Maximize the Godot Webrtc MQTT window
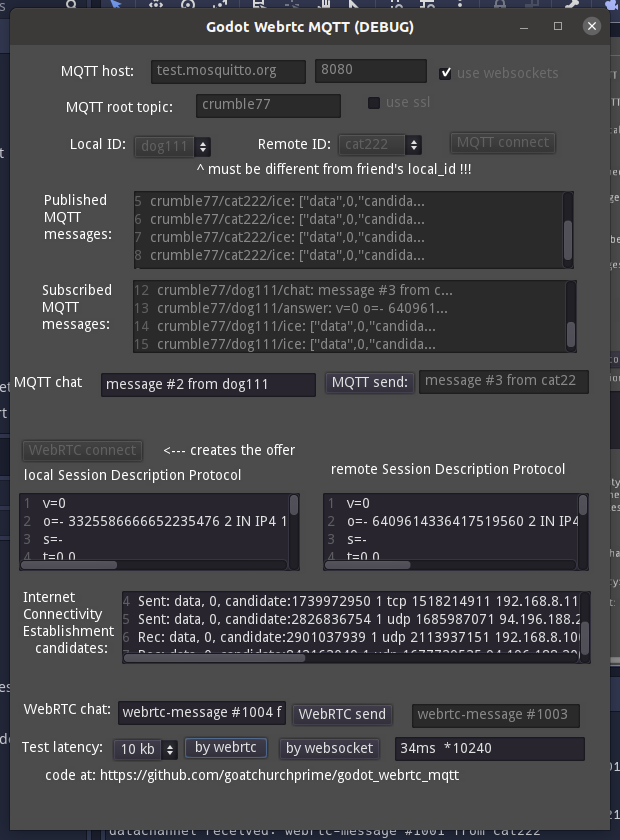The width and height of the screenshot is (620, 840). [558, 26]
